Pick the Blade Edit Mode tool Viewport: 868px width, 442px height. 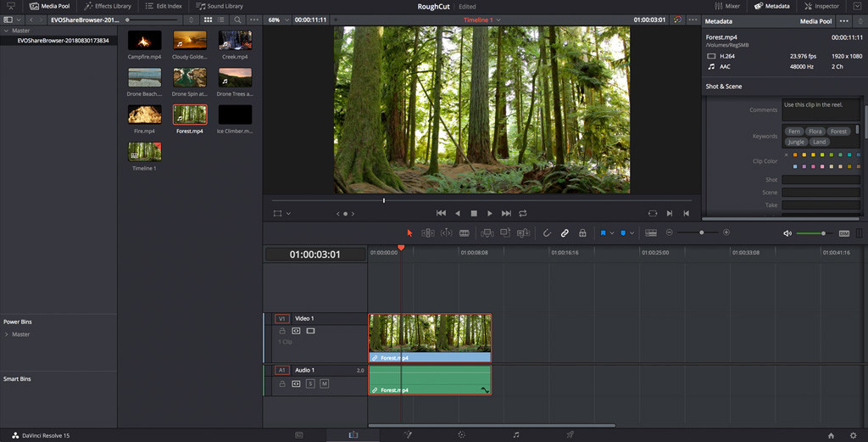coord(465,233)
